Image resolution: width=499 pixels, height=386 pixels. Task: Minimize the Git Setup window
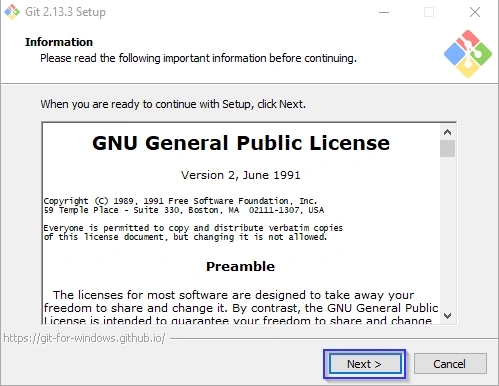pyautogui.click(x=384, y=13)
